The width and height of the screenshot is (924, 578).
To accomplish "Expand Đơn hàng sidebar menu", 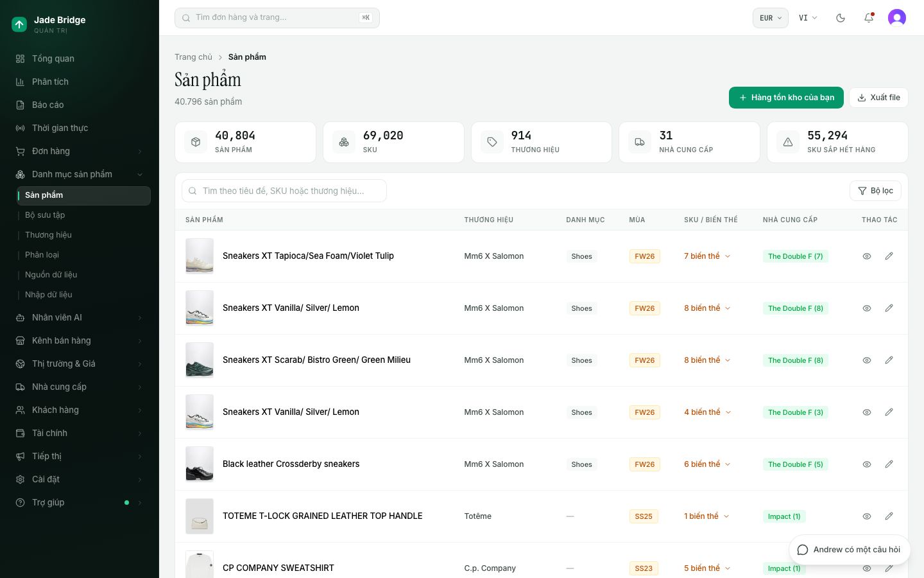I will [80, 151].
